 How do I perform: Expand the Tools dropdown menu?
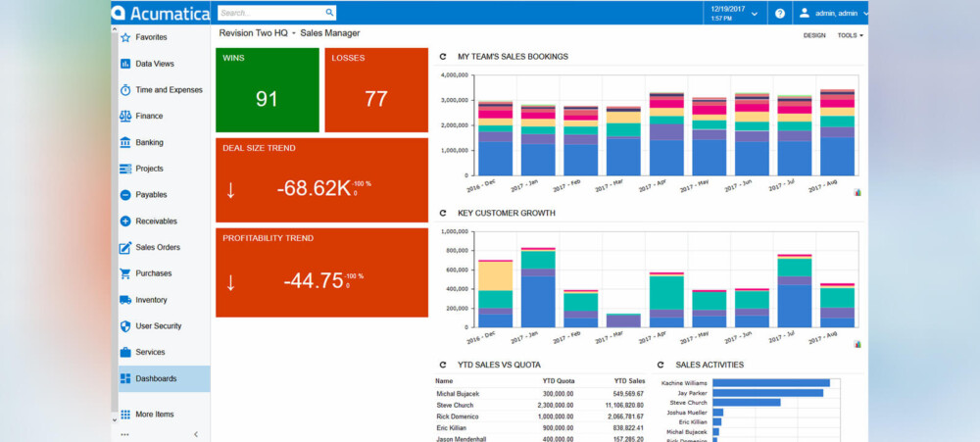tap(850, 35)
